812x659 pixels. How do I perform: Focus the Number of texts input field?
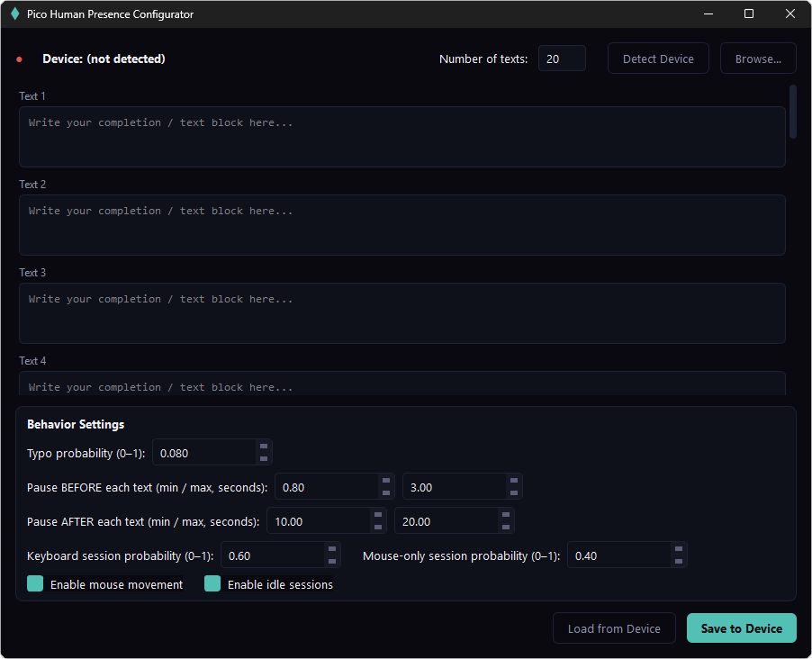point(561,59)
